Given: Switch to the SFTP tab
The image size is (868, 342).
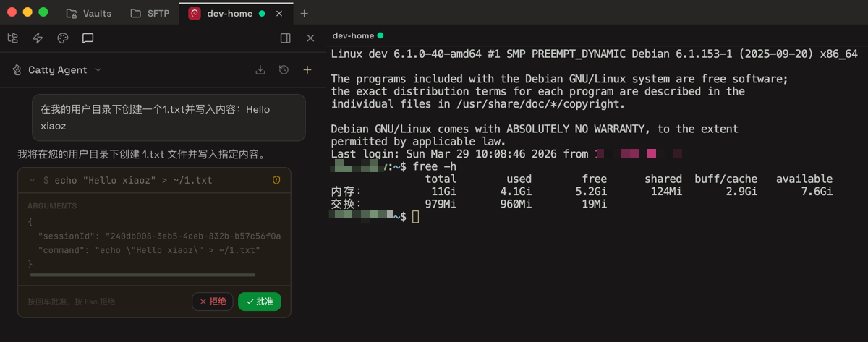Looking at the screenshot, I should pyautogui.click(x=150, y=13).
